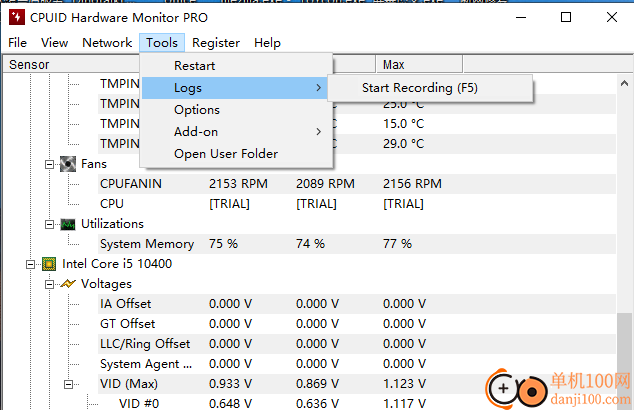Open the File menu

17,42
